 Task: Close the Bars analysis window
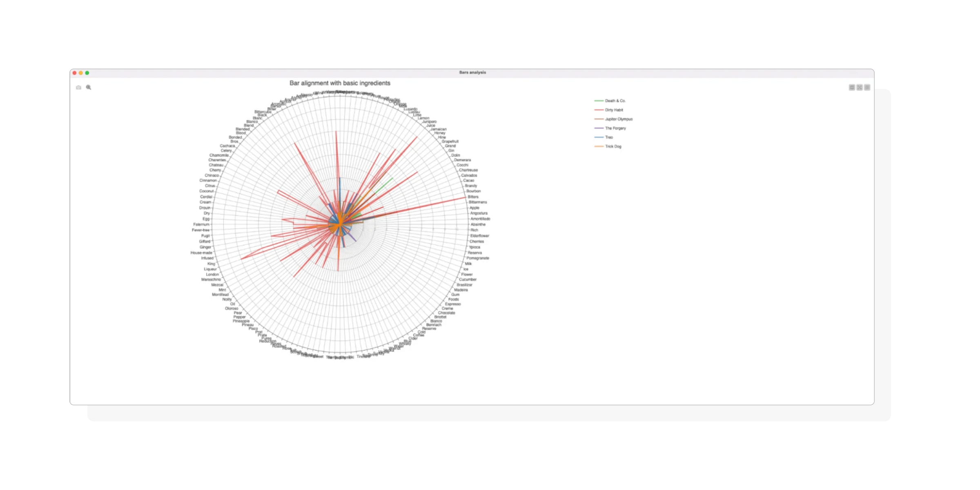click(74, 73)
